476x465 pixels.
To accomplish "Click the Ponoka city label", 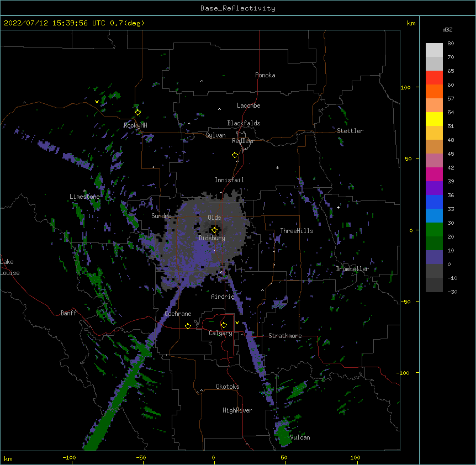I will (265, 75).
